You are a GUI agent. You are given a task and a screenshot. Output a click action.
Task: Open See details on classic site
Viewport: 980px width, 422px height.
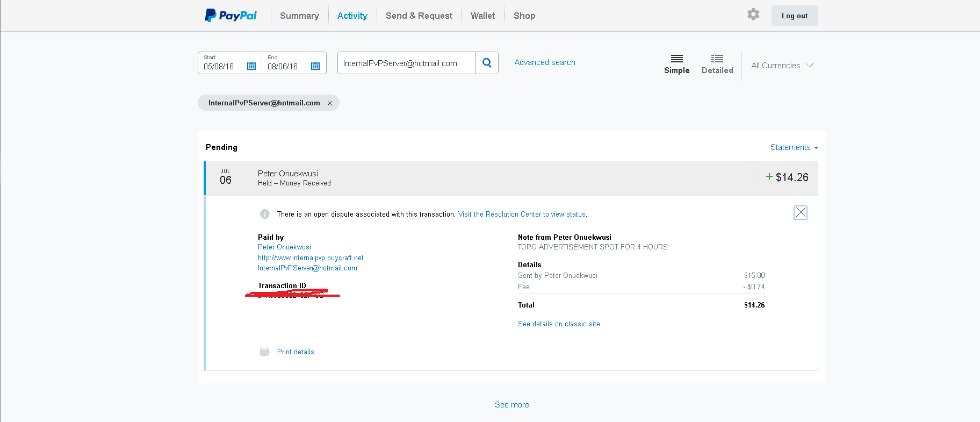coord(559,324)
